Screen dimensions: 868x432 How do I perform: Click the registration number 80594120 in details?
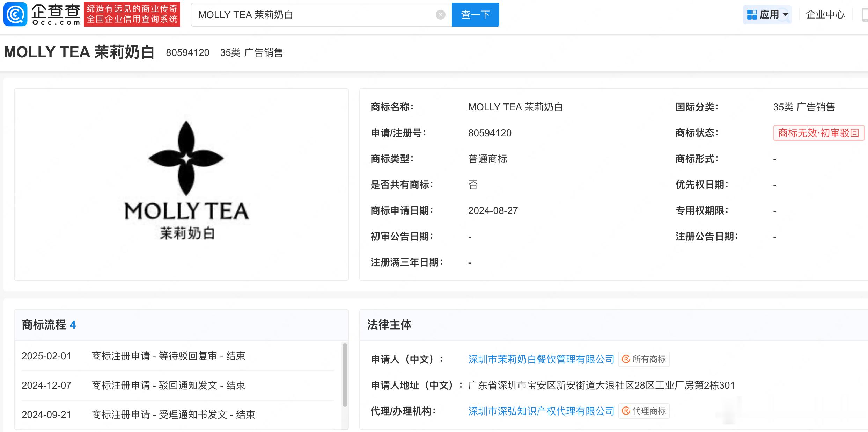pos(490,133)
